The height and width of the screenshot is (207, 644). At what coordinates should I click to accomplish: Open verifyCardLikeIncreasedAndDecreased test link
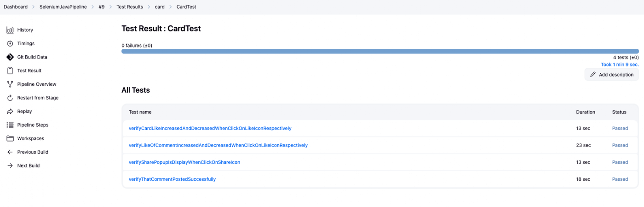[210, 128]
